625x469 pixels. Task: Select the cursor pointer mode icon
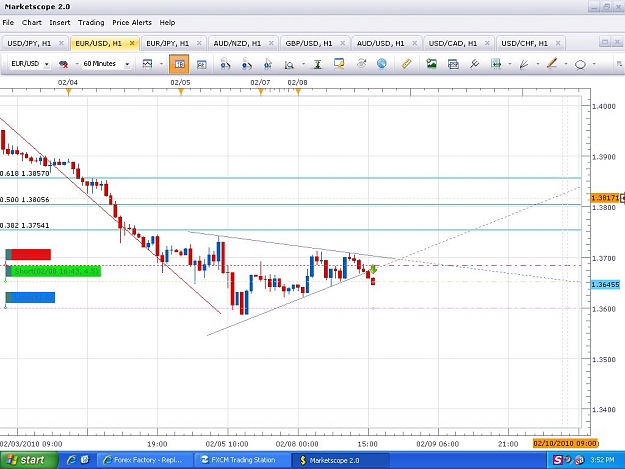(x=267, y=64)
